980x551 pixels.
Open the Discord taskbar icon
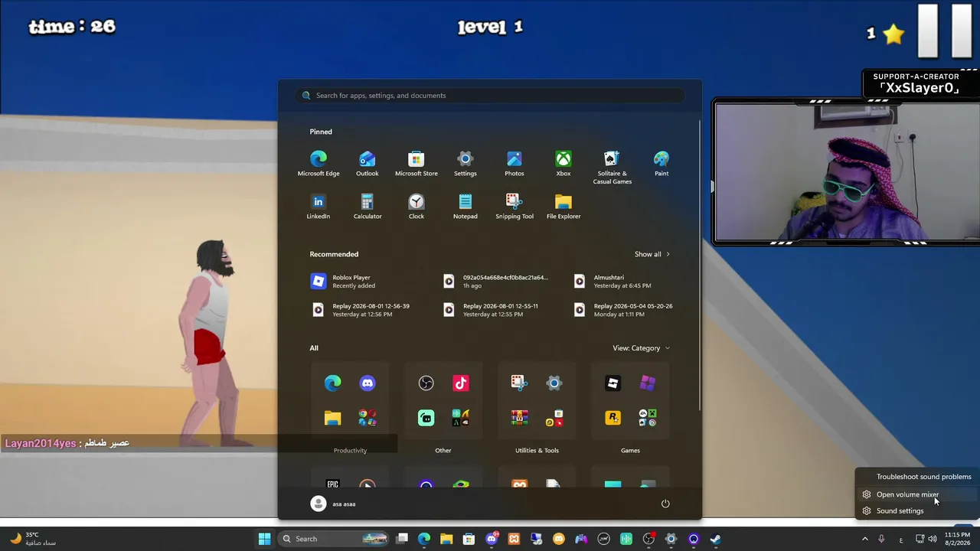click(x=492, y=539)
